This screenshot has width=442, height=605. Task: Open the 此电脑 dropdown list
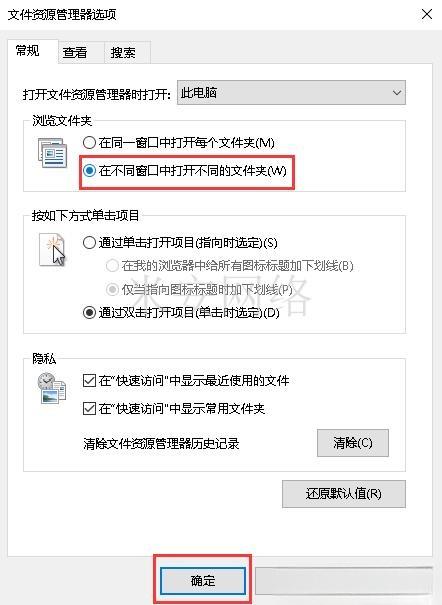click(x=291, y=93)
